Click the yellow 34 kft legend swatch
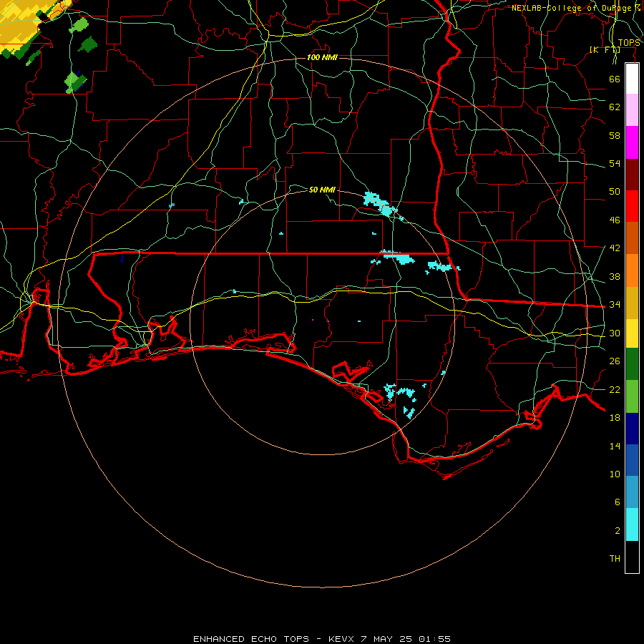This screenshot has height=644, width=644. (632, 333)
